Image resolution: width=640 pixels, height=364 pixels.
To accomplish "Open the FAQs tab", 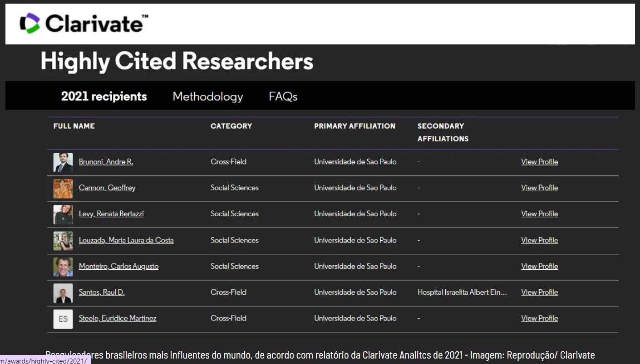I will click(x=283, y=97).
